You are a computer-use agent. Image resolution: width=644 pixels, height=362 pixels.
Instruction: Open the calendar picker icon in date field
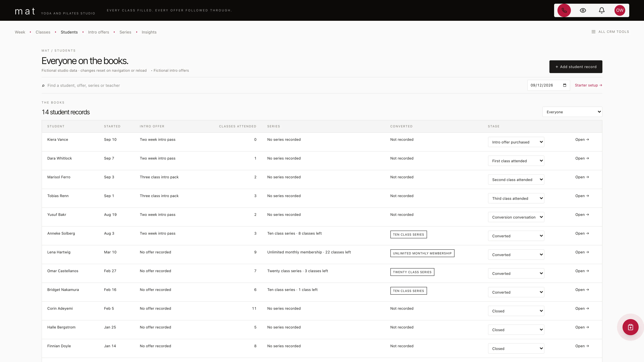click(565, 85)
